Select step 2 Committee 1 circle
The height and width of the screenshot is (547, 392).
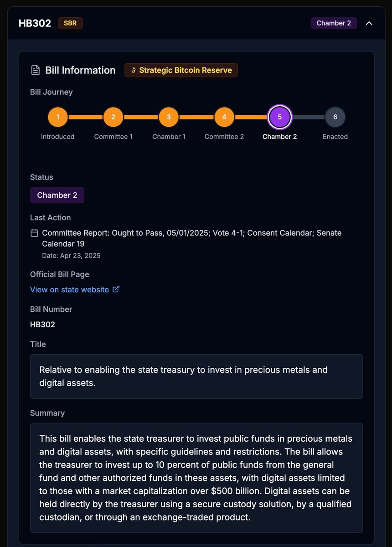click(113, 117)
